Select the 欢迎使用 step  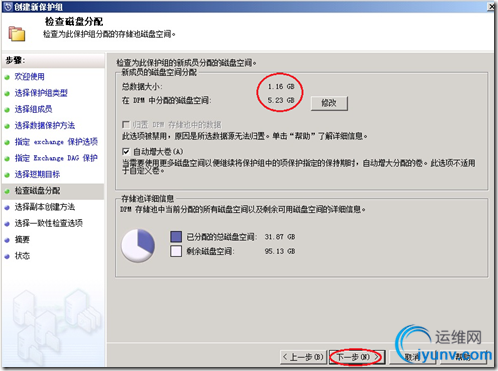point(29,77)
